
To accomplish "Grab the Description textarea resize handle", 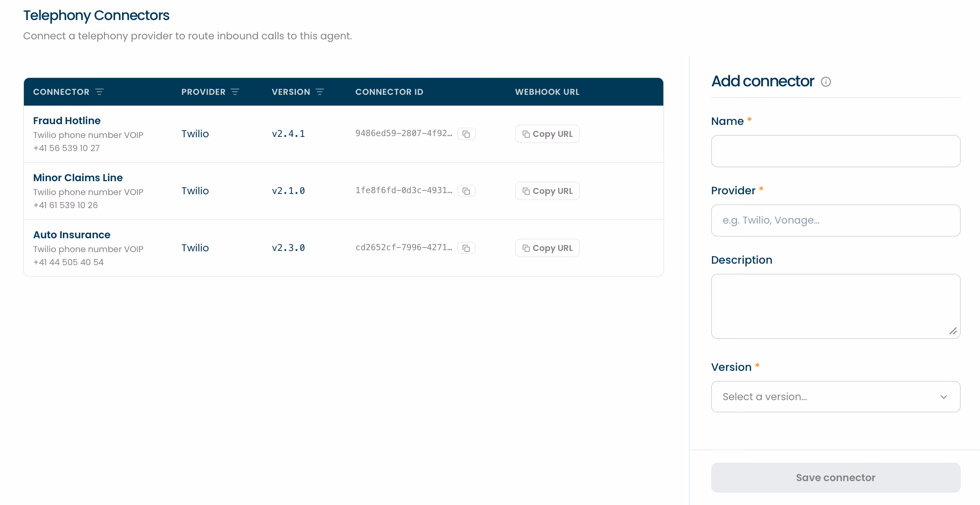I will click(x=953, y=331).
